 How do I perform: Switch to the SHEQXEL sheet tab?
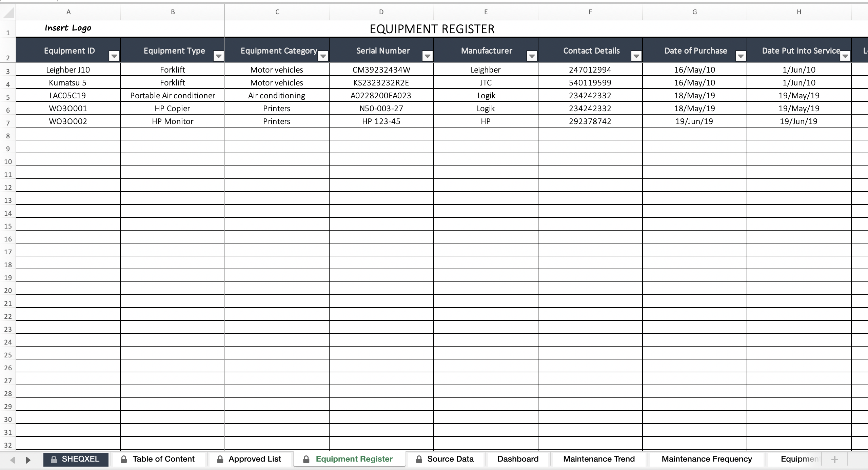tap(76, 459)
